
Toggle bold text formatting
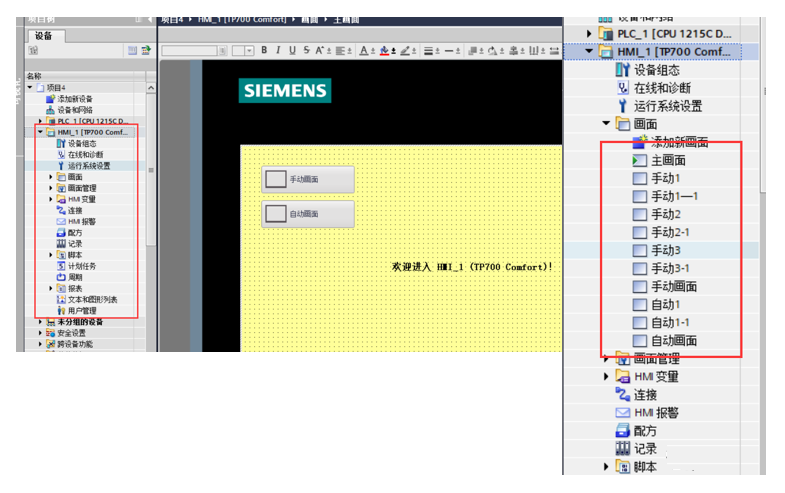tap(264, 50)
